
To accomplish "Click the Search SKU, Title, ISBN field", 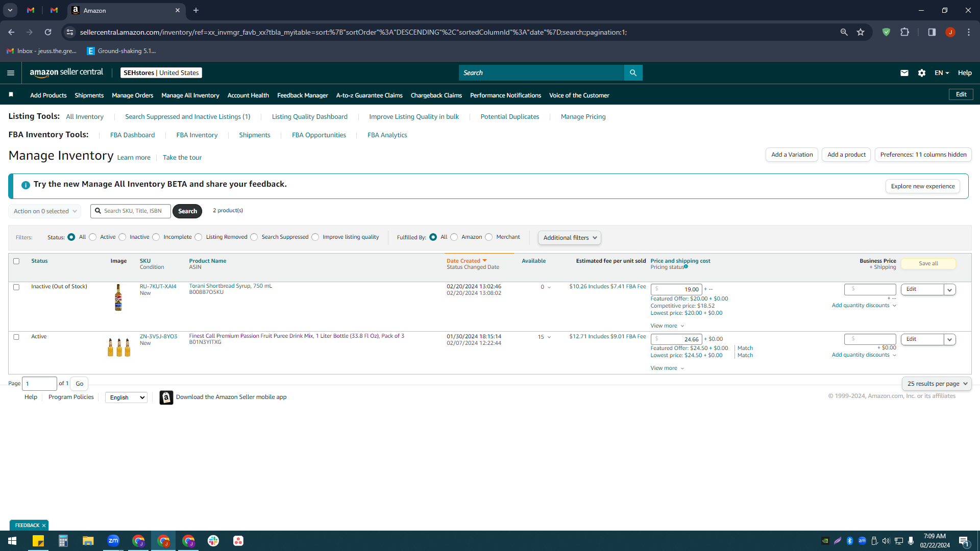I will [131, 211].
